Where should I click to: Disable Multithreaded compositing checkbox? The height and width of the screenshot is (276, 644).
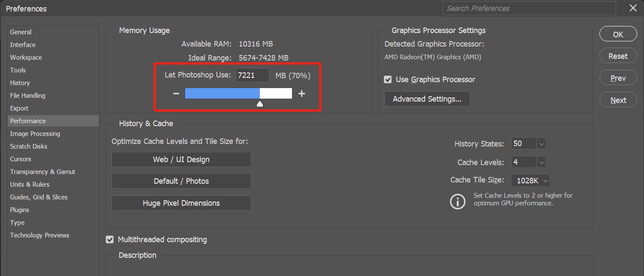(x=110, y=240)
